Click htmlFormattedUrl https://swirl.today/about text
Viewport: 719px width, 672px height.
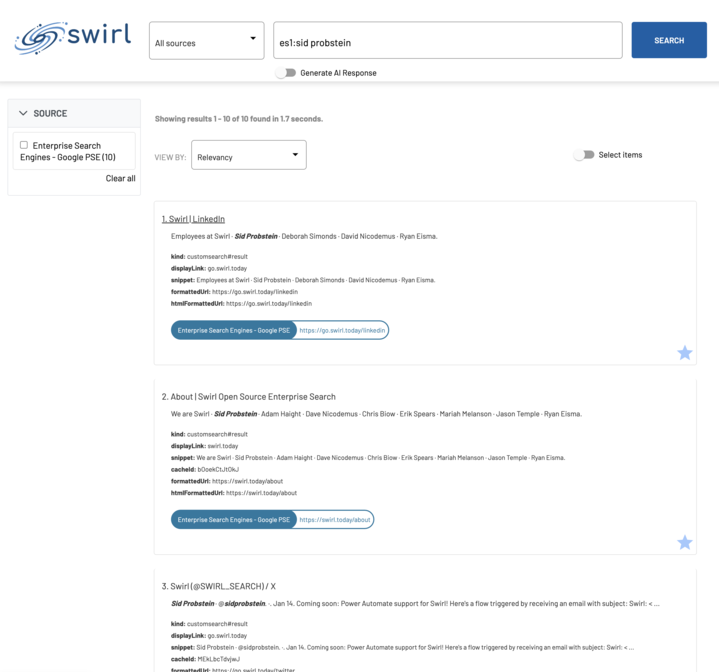click(x=261, y=493)
